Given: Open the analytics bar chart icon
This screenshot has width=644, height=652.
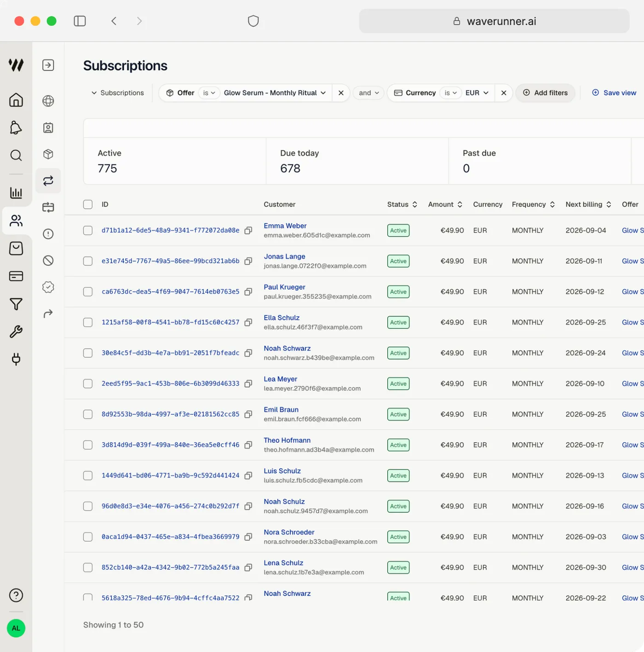Looking at the screenshot, I should coord(16,193).
